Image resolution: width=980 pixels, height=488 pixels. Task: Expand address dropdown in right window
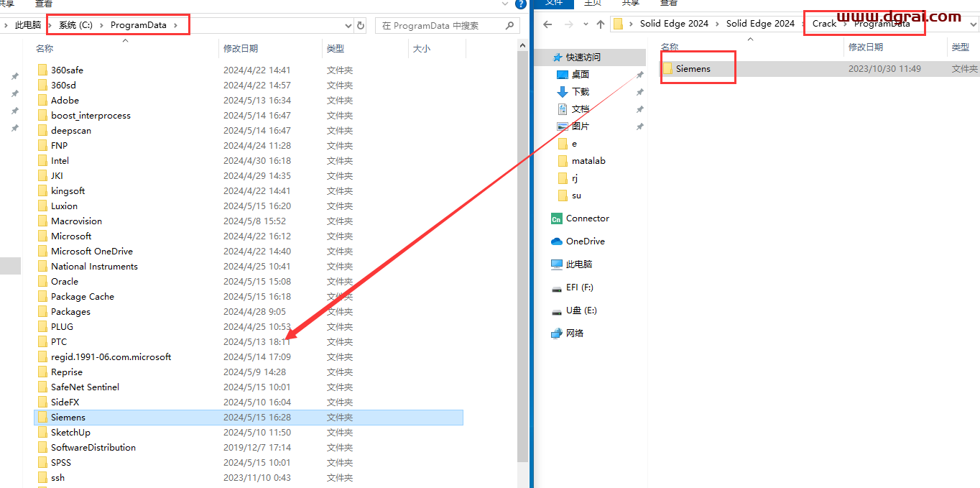click(974, 24)
